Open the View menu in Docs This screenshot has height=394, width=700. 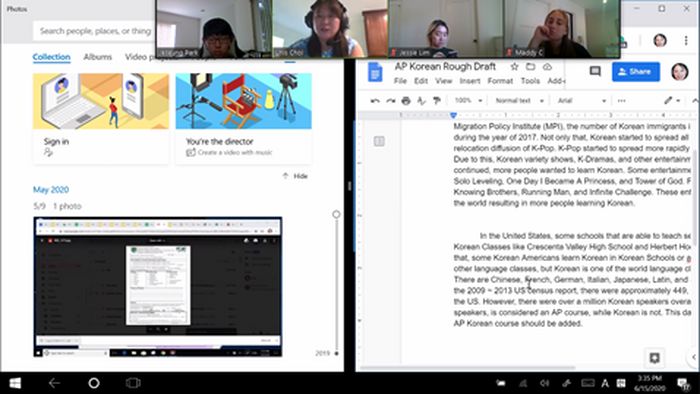[443, 81]
